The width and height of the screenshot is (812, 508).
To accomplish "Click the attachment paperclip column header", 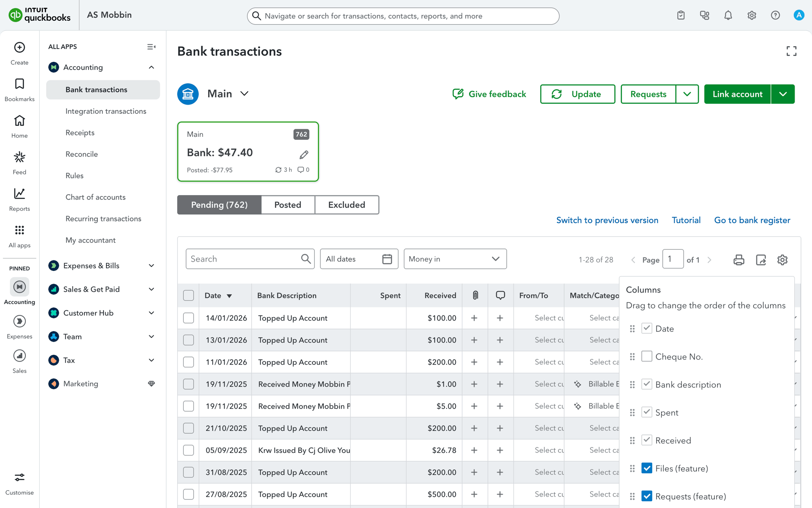I will (x=475, y=295).
